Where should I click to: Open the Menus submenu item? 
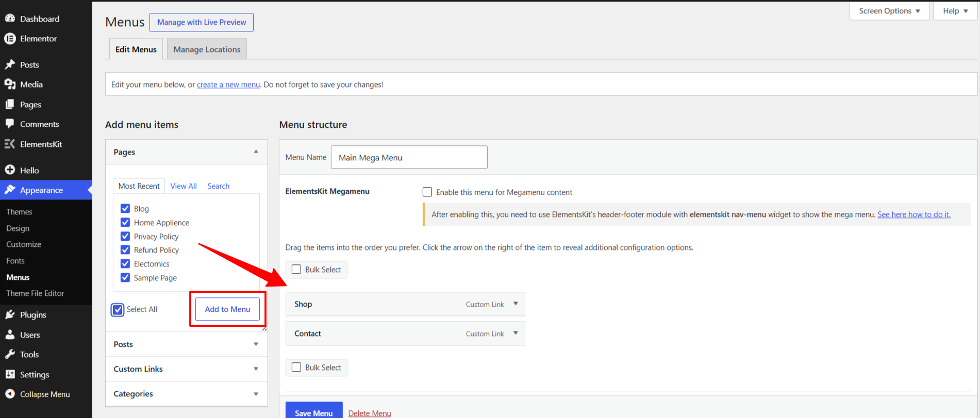pos(18,277)
